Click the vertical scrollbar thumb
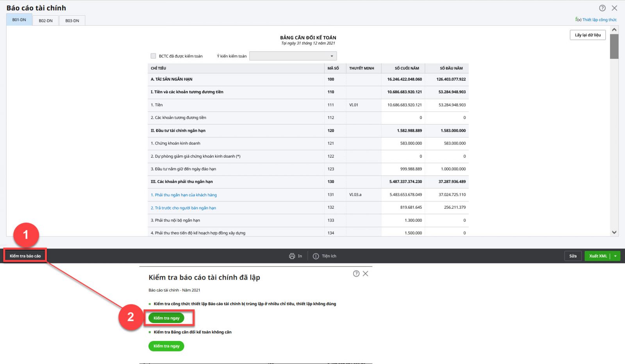625x364 pixels. click(x=614, y=47)
